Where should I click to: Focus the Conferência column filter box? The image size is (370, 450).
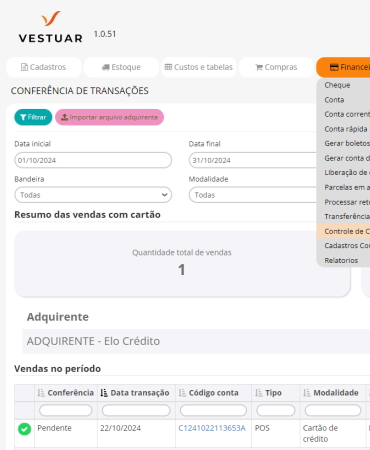[x=66, y=410]
